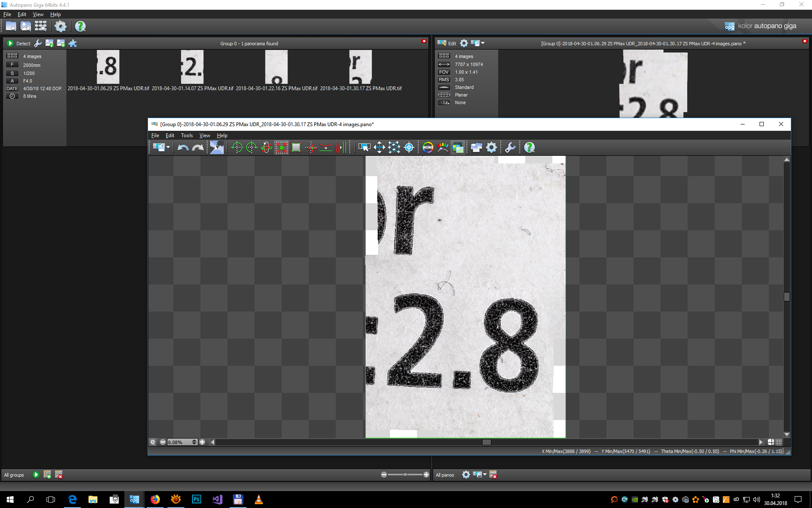
Task: Expand the save panorama dropdown arrow
Action: [x=168, y=147]
